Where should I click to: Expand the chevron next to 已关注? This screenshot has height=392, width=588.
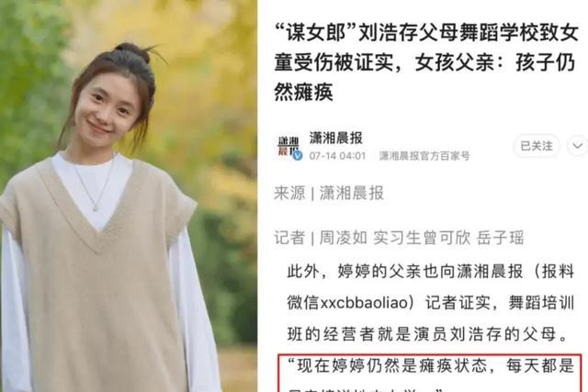click(x=577, y=146)
